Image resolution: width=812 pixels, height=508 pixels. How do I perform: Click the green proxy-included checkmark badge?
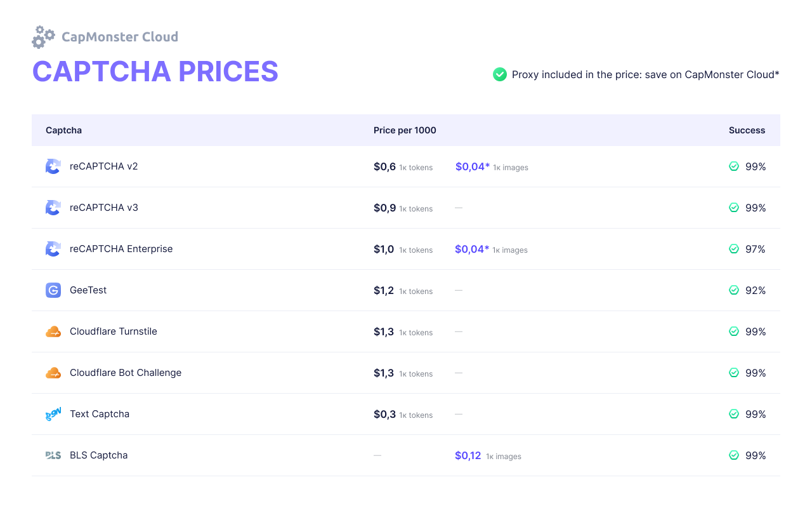pyautogui.click(x=500, y=74)
